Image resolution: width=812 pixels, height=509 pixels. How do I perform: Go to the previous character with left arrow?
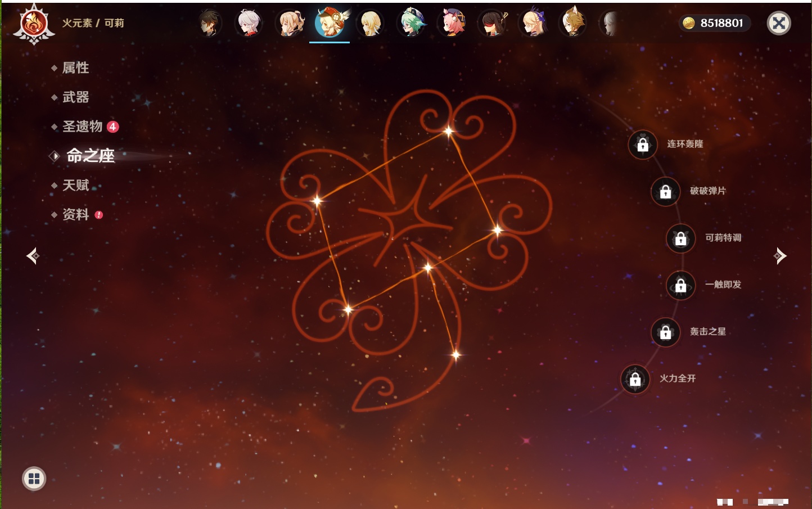(33, 256)
